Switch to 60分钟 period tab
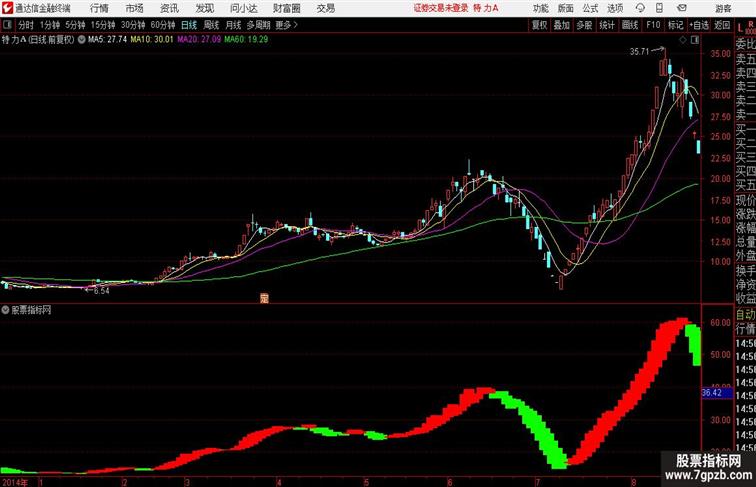The image size is (756, 487). [x=163, y=25]
